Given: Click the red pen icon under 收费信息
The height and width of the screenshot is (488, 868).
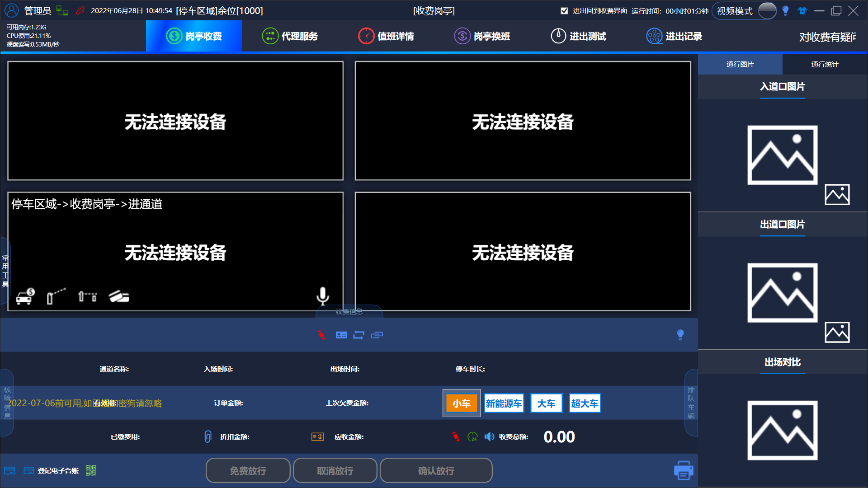Looking at the screenshot, I should click(x=321, y=335).
